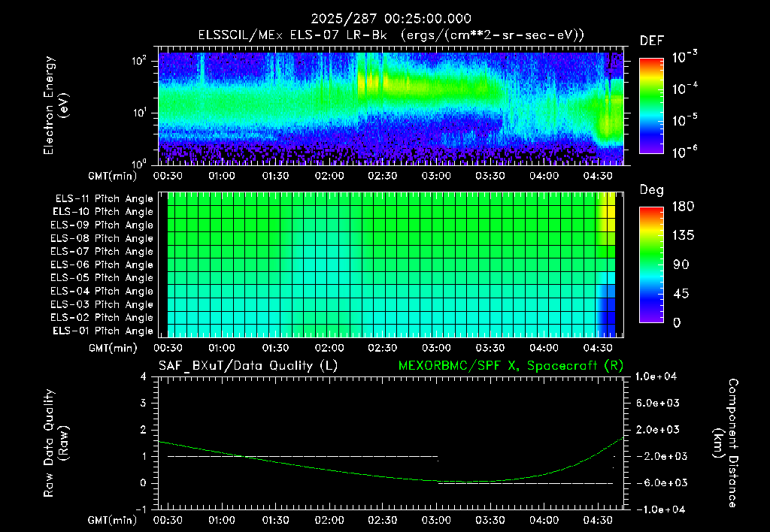Click the 10^2 tick on electron energy axis
Screen dimensions: 770x532
pyautogui.click(x=139, y=61)
